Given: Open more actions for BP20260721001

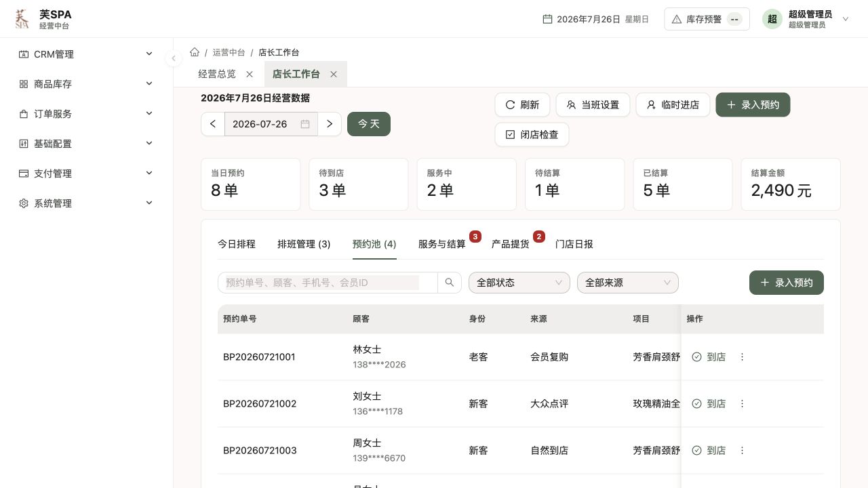Looking at the screenshot, I should click(742, 357).
